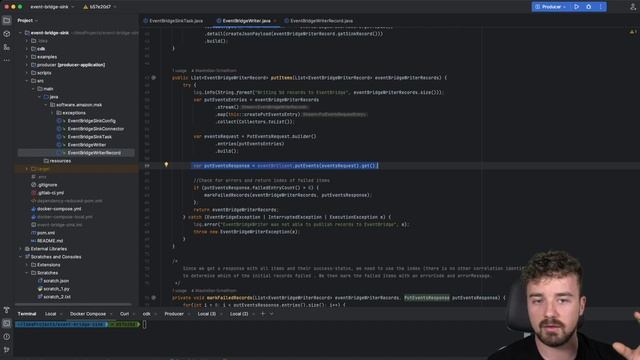
Task: Debug the Producer configuration
Action: click(589, 7)
